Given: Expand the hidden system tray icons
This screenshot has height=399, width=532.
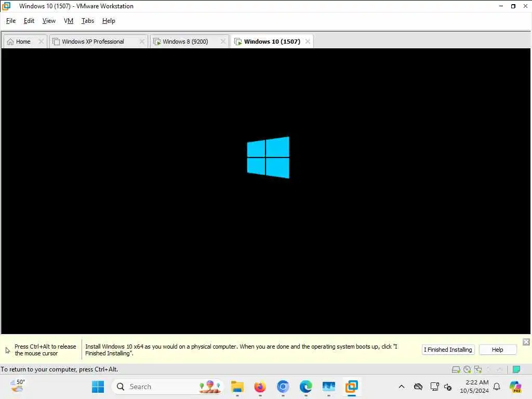Looking at the screenshot, I should coord(402,387).
